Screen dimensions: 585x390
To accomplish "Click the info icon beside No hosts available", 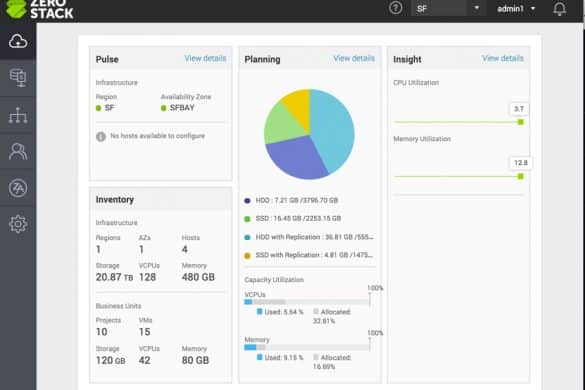I will pos(101,137).
